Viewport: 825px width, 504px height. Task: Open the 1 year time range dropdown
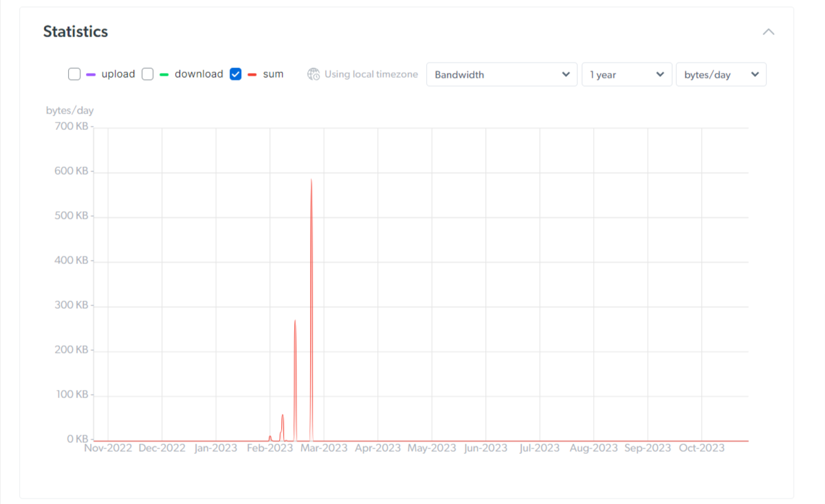click(626, 74)
